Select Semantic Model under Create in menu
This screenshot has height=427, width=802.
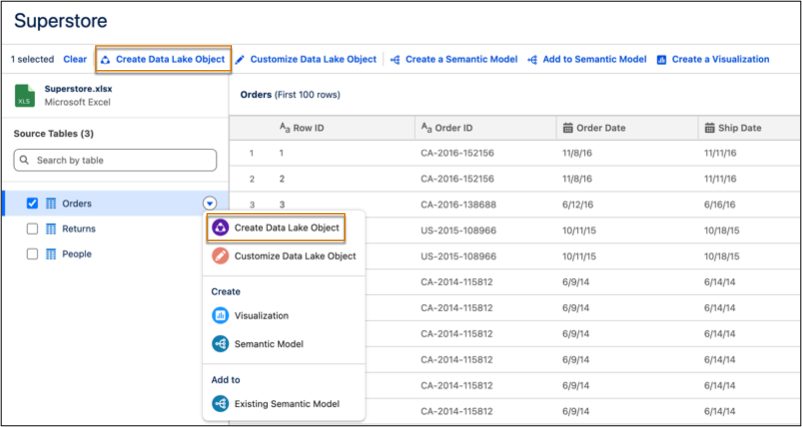pos(284,344)
